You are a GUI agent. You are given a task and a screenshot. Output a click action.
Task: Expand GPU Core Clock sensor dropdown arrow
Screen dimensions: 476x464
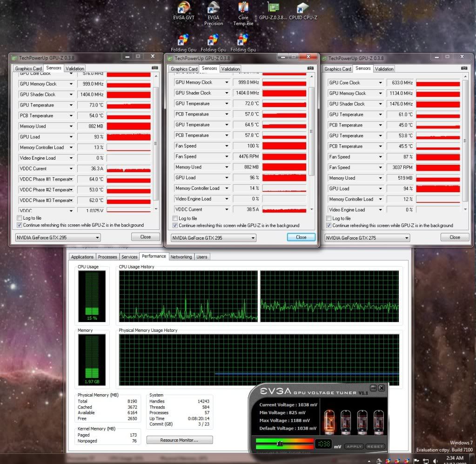coord(381,83)
